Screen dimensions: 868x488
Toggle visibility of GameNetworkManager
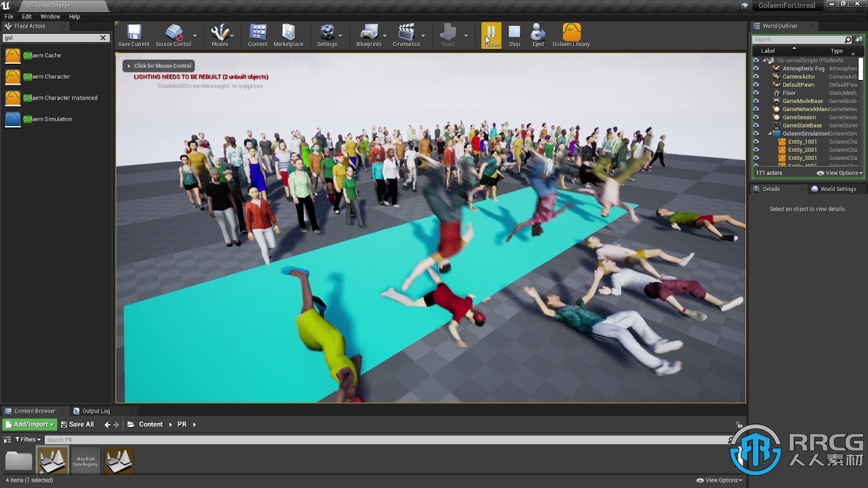click(x=756, y=109)
